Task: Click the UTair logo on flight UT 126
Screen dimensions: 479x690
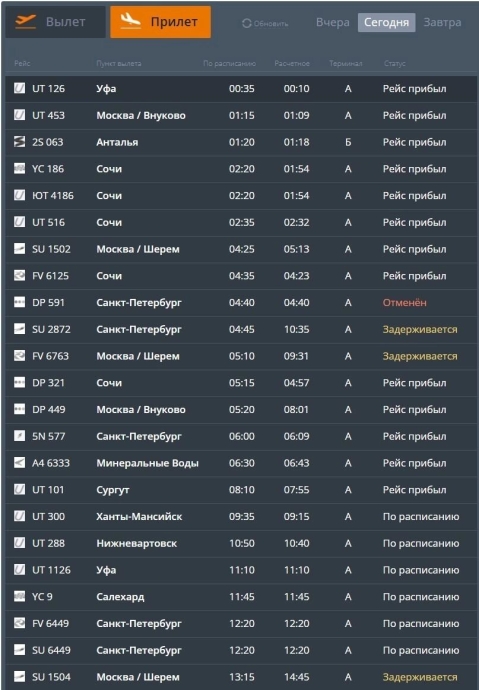Action: [19, 88]
